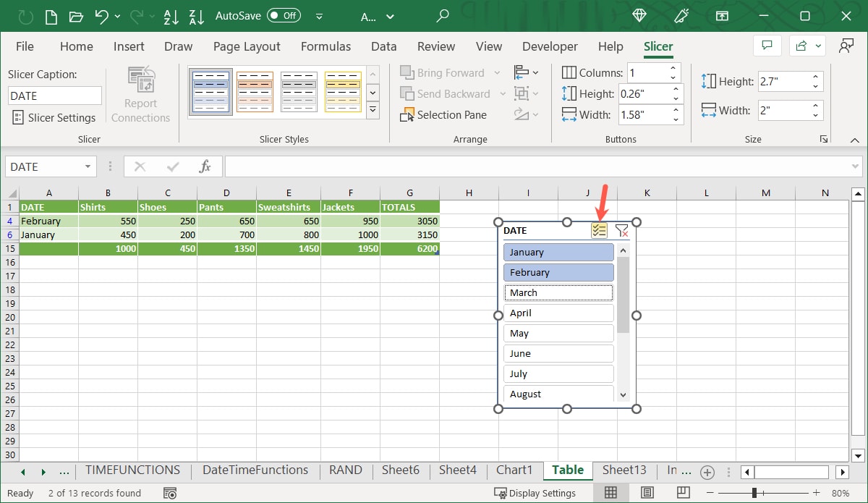Open the Name Box dropdown
This screenshot has height=503, width=868.
(x=88, y=166)
